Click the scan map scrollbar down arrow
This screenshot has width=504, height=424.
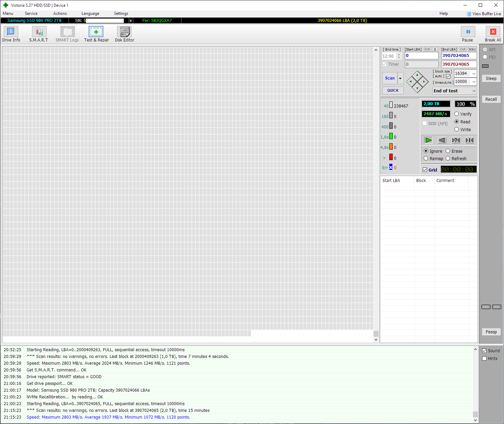click(376, 340)
